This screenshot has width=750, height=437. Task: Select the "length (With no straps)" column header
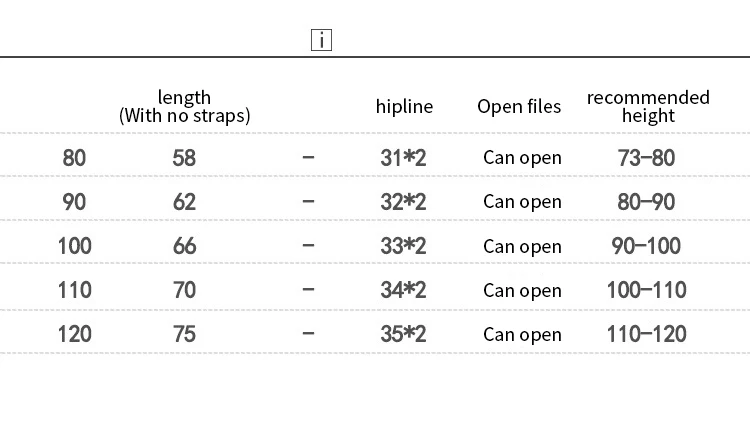[x=185, y=106]
